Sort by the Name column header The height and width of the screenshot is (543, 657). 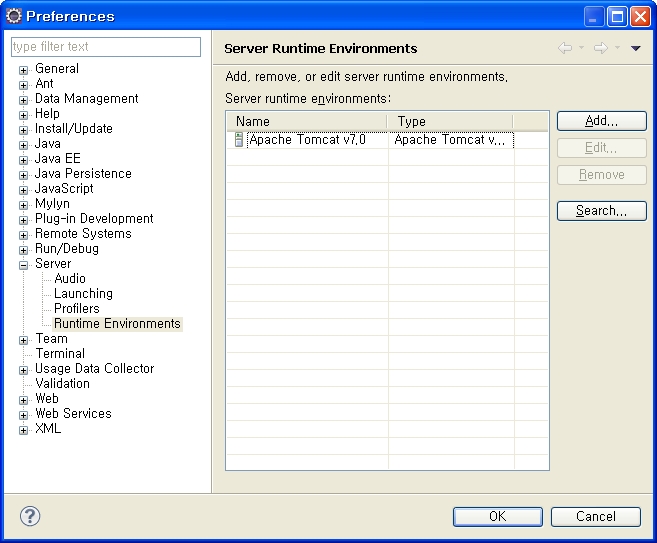tap(306, 121)
